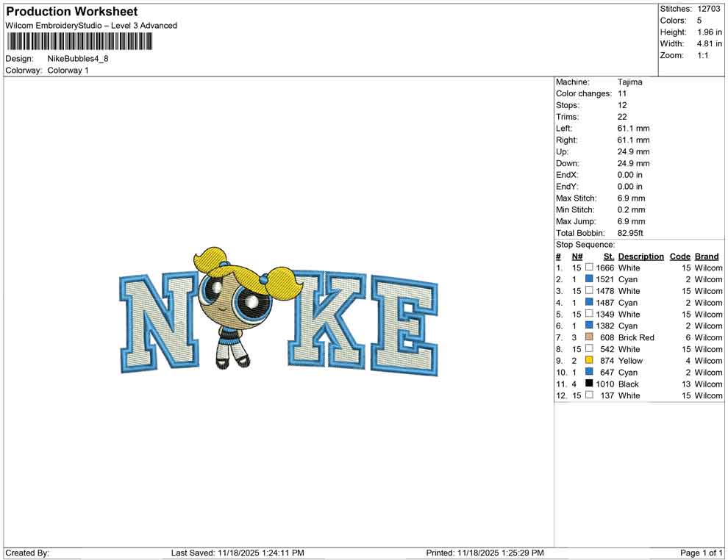Click the "Colorway 1" value
728x560 pixels.
[68, 71]
